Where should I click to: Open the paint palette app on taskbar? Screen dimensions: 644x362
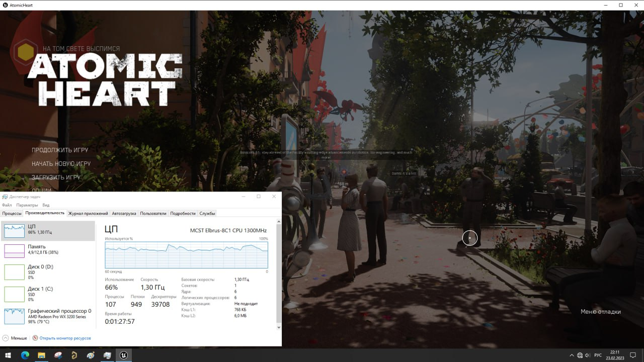point(91,355)
